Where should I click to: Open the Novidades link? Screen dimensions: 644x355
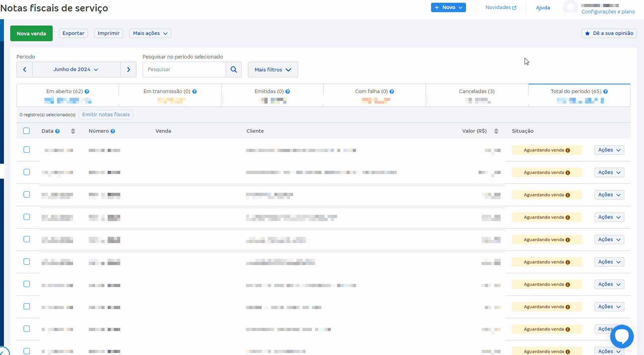501,7
